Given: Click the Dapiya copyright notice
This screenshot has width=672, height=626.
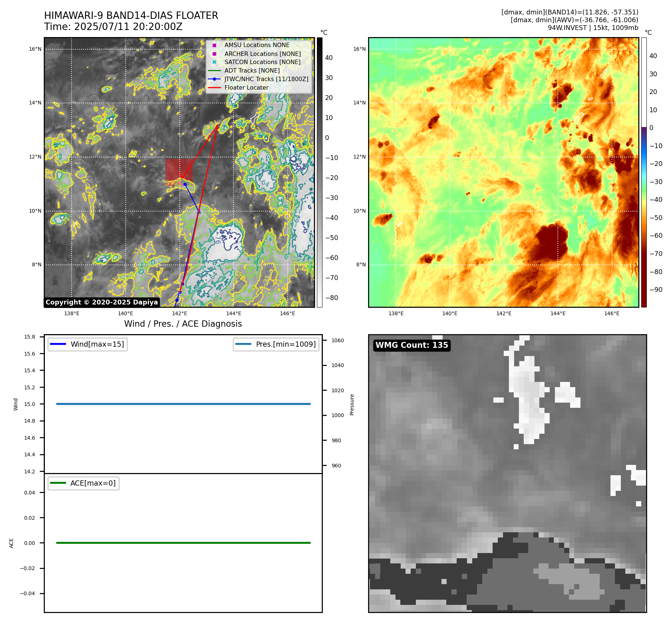Looking at the screenshot, I should pyautogui.click(x=102, y=302).
